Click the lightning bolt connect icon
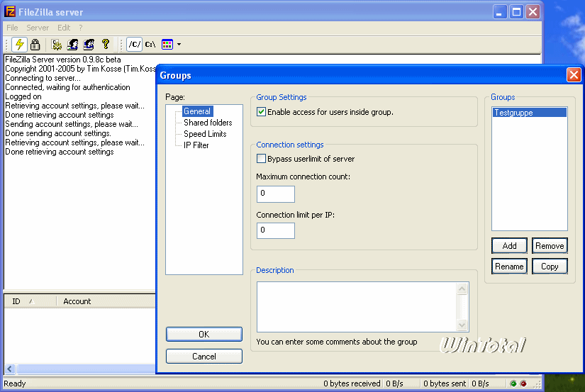Image resolution: width=585 pixels, height=392 pixels. (19, 45)
